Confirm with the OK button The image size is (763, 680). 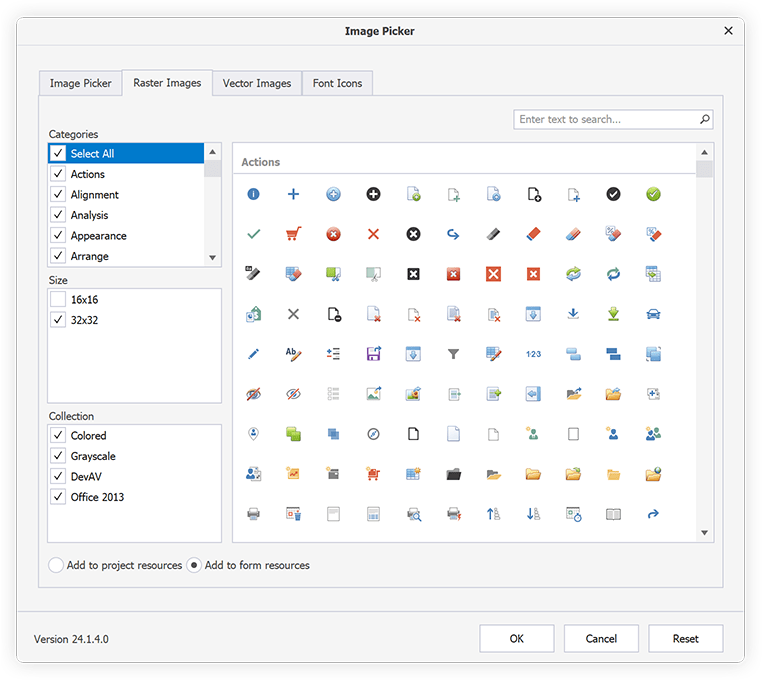coord(517,638)
